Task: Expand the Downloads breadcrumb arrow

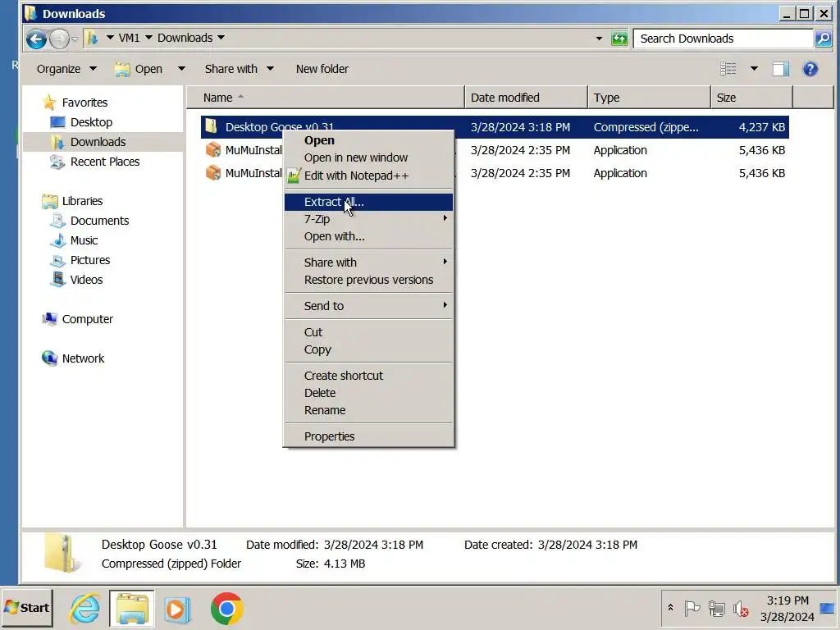Action: tap(221, 38)
